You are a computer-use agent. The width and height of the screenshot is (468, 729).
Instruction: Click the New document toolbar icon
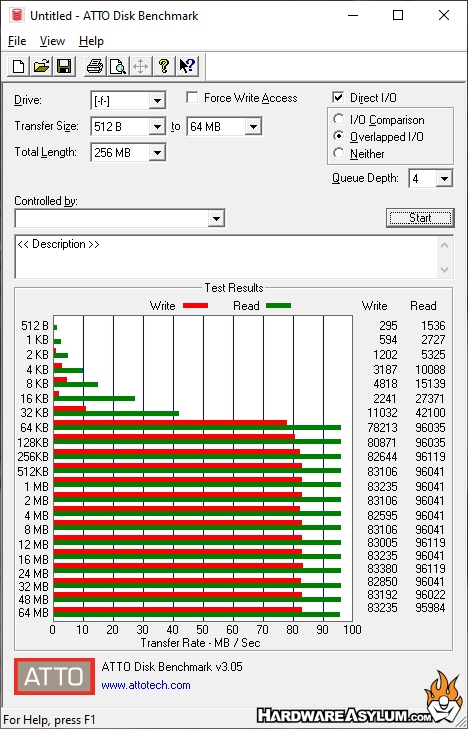tap(19, 66)
